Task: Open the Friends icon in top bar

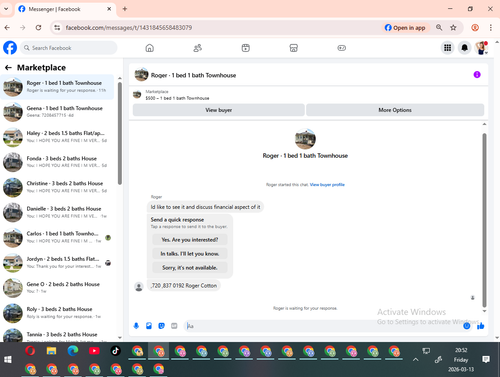Action: pos(198,48)
